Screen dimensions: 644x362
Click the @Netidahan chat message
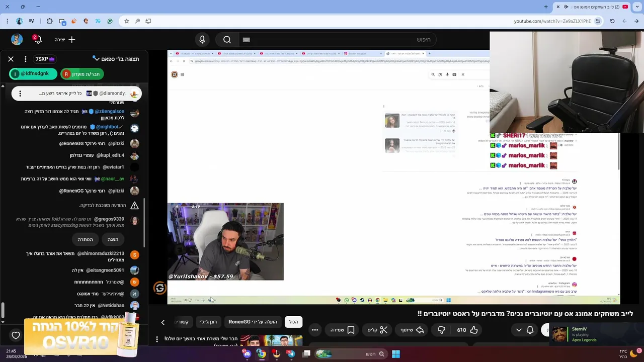click(106, 305)
